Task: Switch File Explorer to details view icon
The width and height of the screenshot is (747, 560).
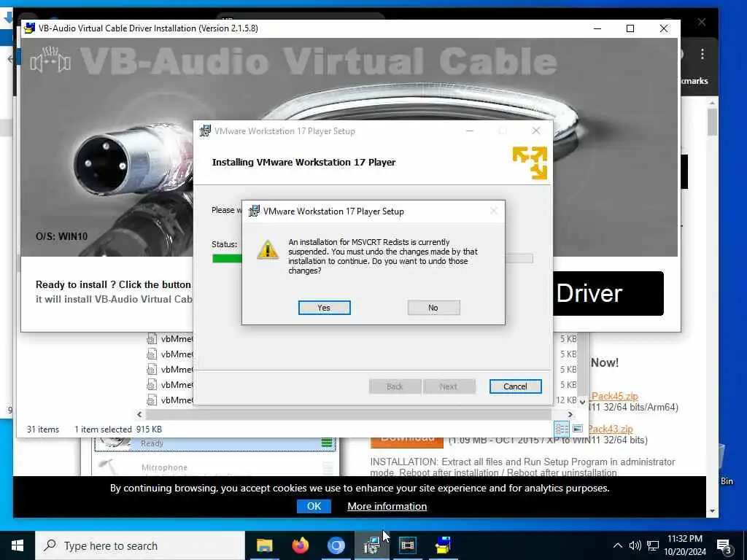Action: point(562,429)
